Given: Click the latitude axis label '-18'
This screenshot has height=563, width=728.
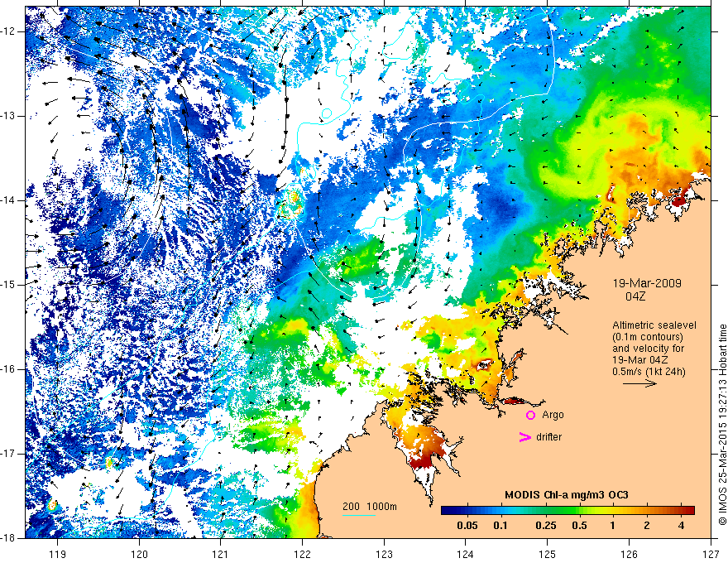Looking at the screenshot, I should [x=8, y=538].
